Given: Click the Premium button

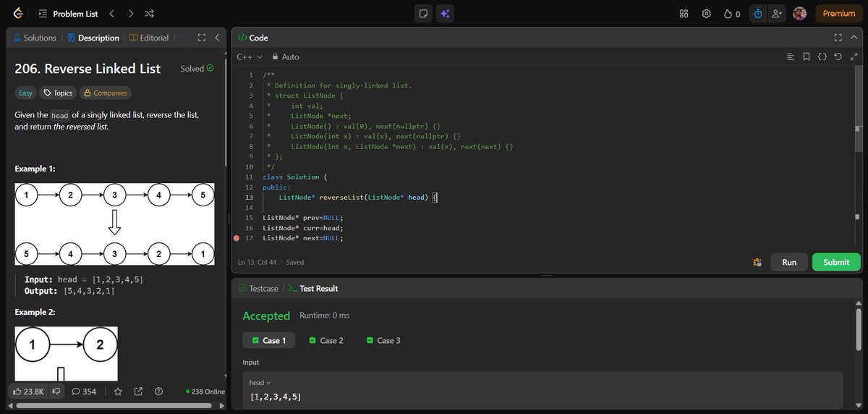Looking at the screenshot, I should [x=839, y=14].
